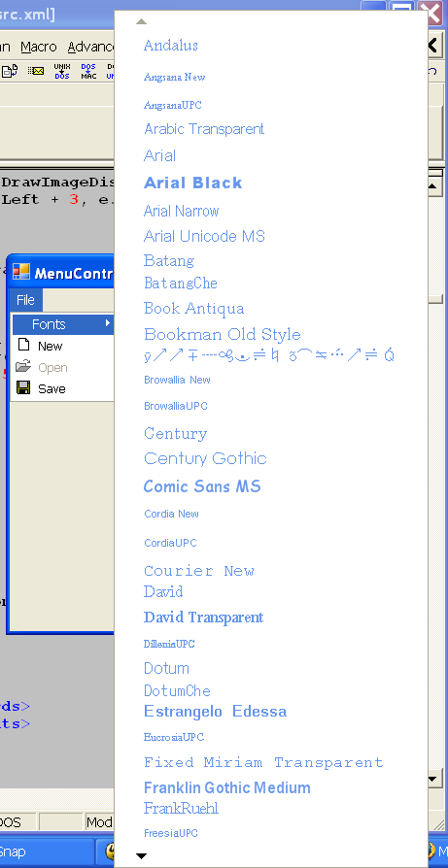The width and height of the screenshot is (448, 868).
Task: Click the plain David font entry
Action: click(x=163, y=591)
